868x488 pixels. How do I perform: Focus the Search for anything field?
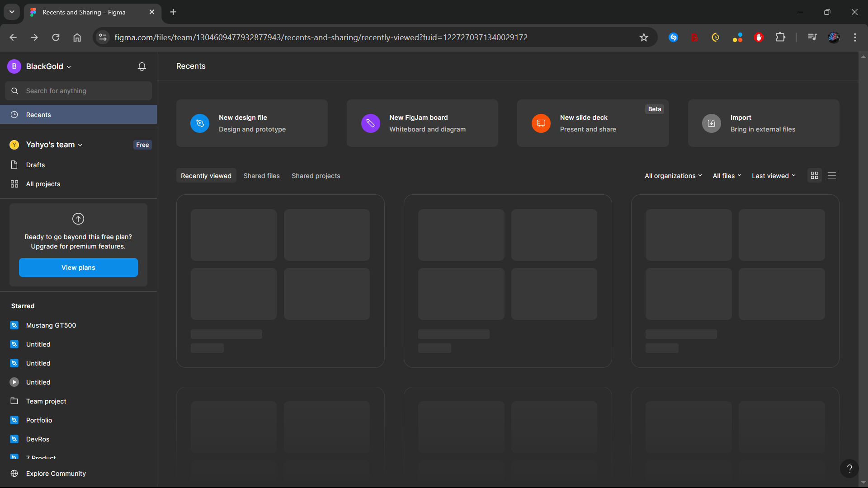coord(78,91)
